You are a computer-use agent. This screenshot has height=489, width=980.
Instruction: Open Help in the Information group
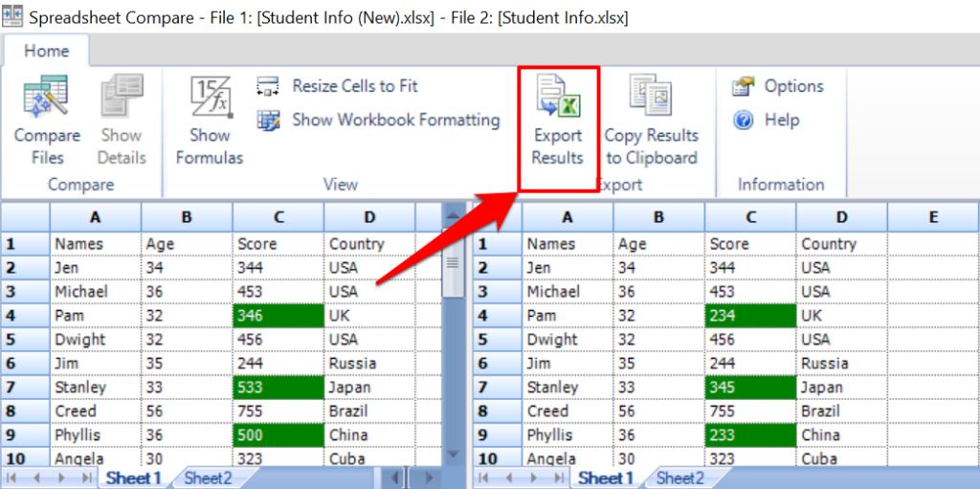click(781, 121)
